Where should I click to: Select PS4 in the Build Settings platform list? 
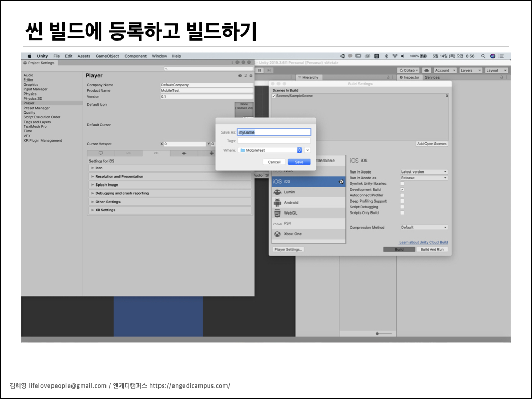tap(309, 223)
